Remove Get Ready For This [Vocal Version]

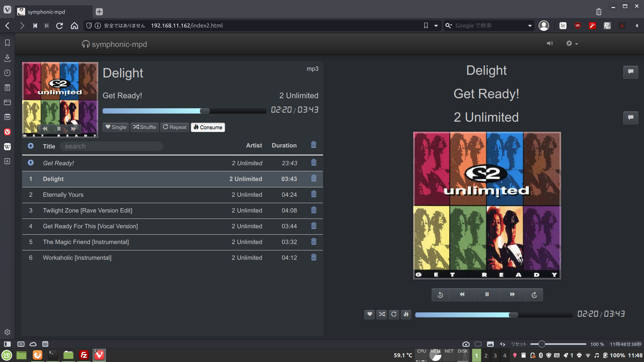pos(314,226)
